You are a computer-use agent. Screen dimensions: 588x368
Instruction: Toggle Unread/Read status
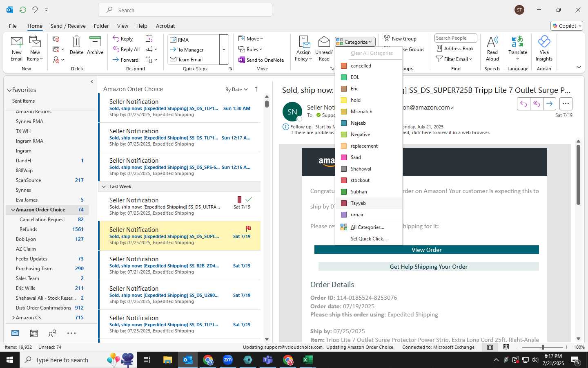324,48
